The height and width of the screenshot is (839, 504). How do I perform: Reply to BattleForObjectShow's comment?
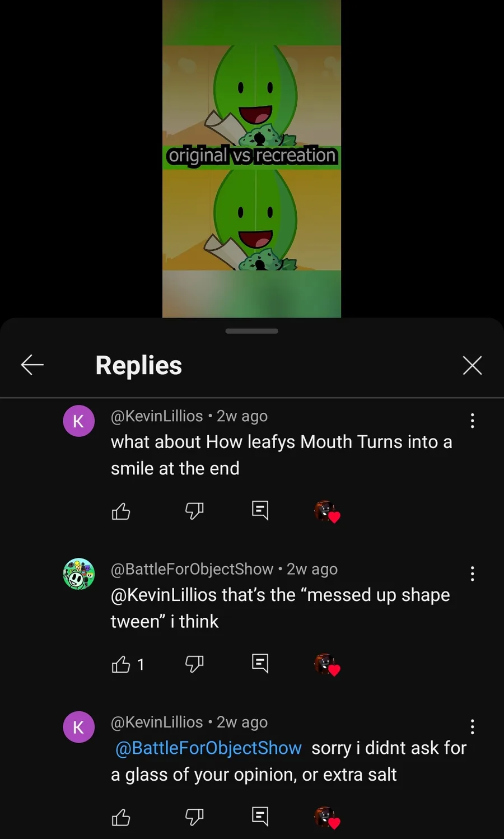tap(260, 663)
